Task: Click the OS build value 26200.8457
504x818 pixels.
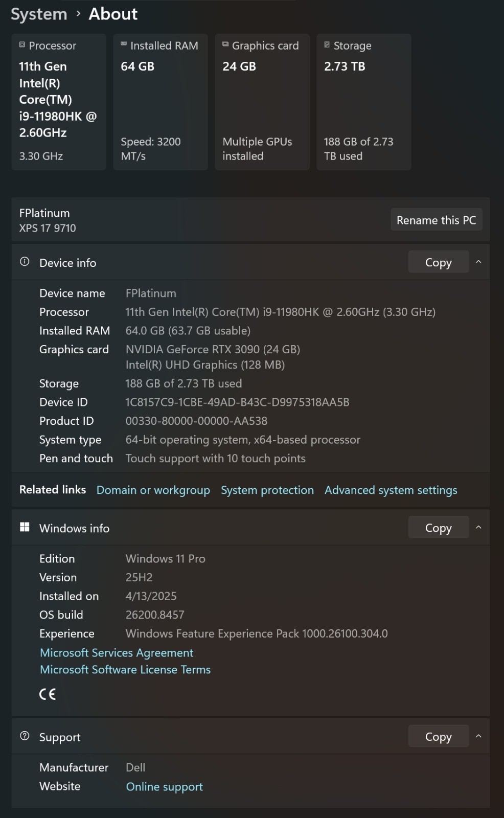Action: [155, 615]
